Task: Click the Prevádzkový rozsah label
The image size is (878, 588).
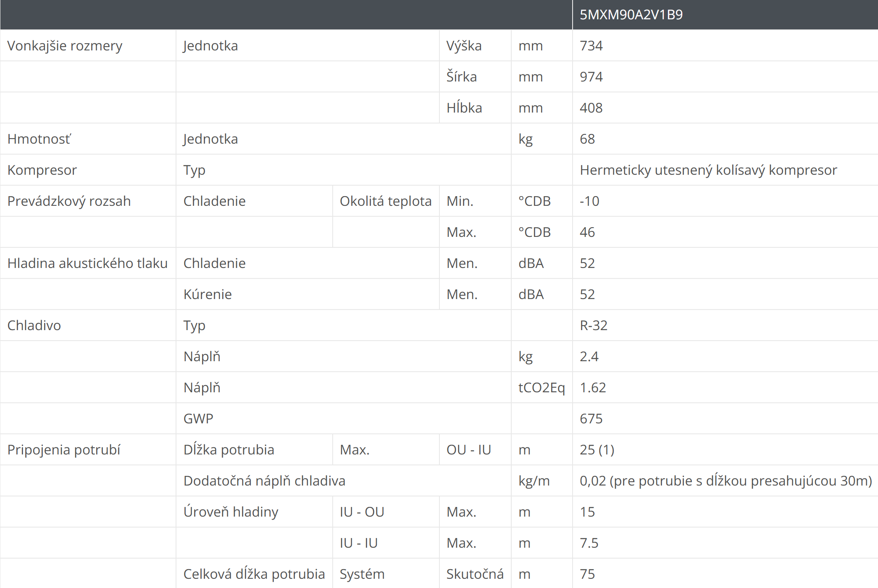Action: coord(69,201)
